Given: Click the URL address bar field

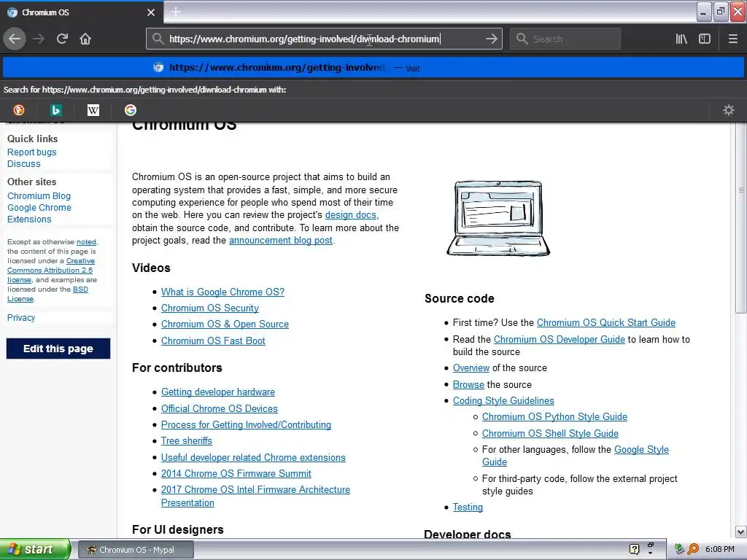Looking at the screenshot, I should (x=324, y=39).
